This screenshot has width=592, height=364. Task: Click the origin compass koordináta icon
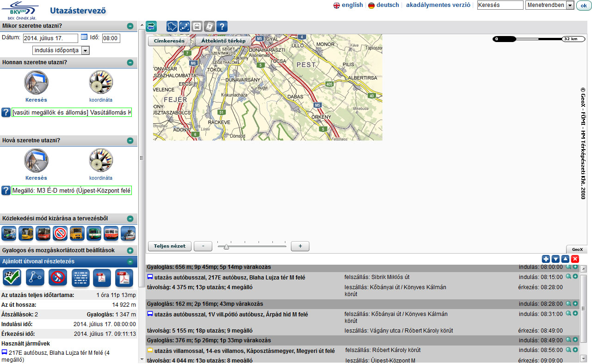coord(101,82)
